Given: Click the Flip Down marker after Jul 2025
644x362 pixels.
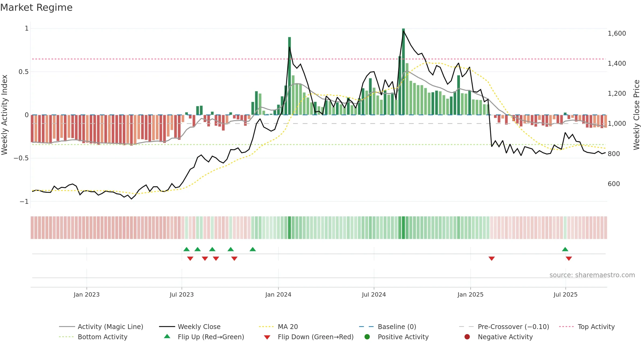Looking at the screenshot, I should click(x=569, y=258).
